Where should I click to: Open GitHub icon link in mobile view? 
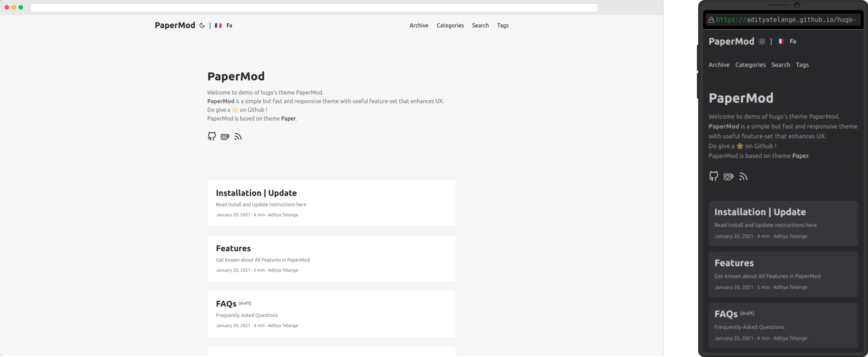point(713,176)
